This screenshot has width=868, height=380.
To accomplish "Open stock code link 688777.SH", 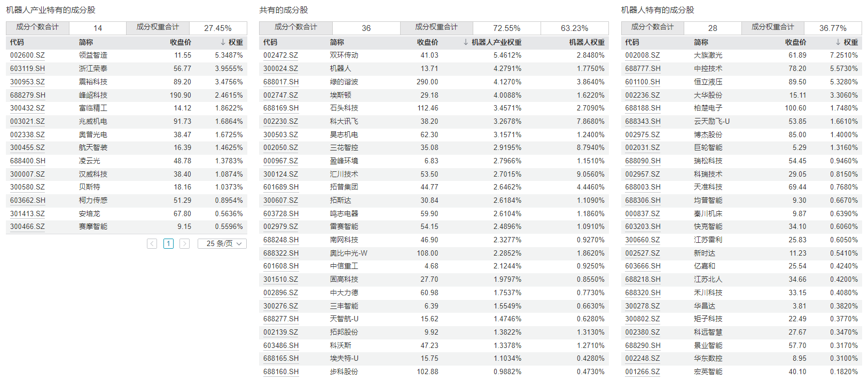I will [x=643, y=69].
